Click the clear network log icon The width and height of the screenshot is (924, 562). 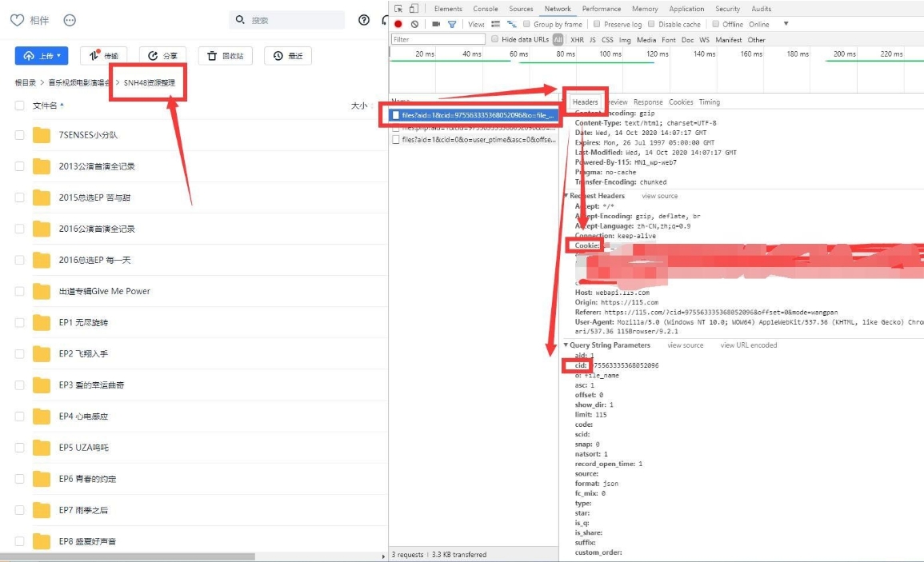[414, 25]
